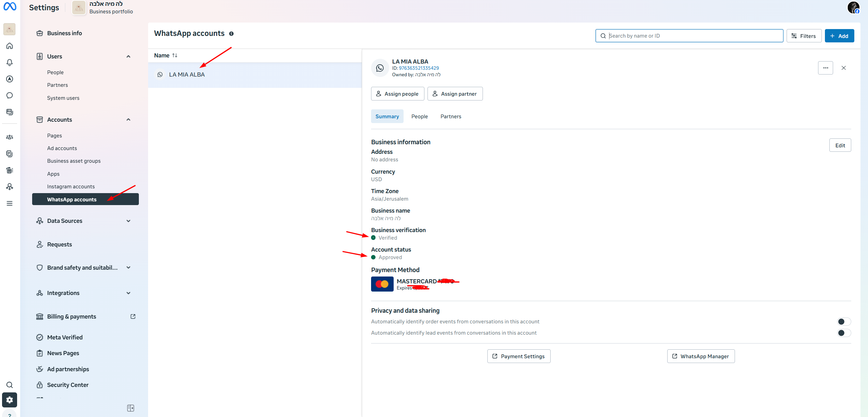Open Partners under Users in sidebar

click(x=57, y=85)
